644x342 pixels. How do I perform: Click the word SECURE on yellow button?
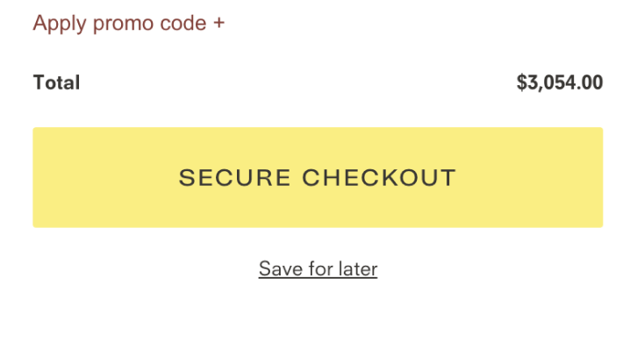coord(235,178)
